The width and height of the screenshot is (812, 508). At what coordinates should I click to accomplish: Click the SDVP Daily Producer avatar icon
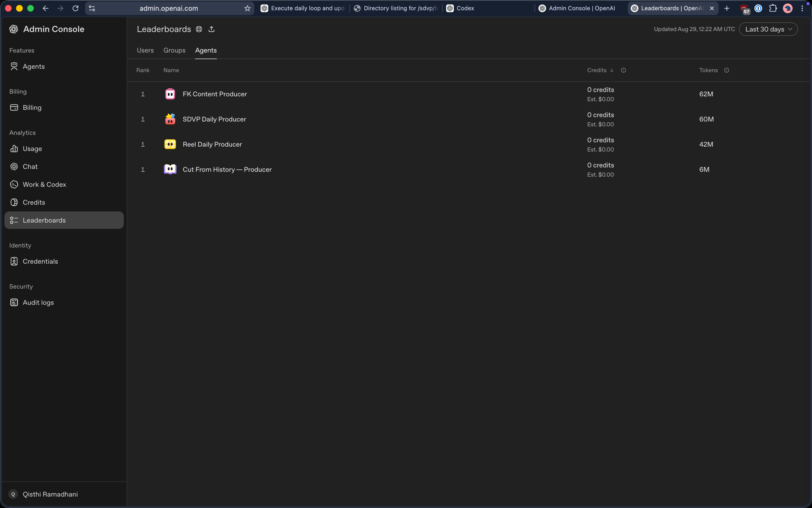[x=170, y=119]
